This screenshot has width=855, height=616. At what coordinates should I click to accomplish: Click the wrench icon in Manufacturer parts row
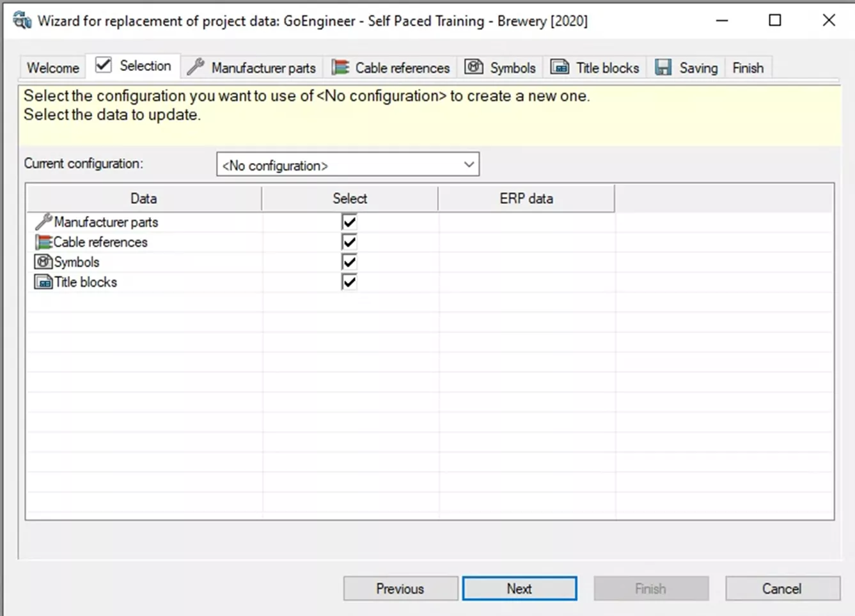[43, 222]
